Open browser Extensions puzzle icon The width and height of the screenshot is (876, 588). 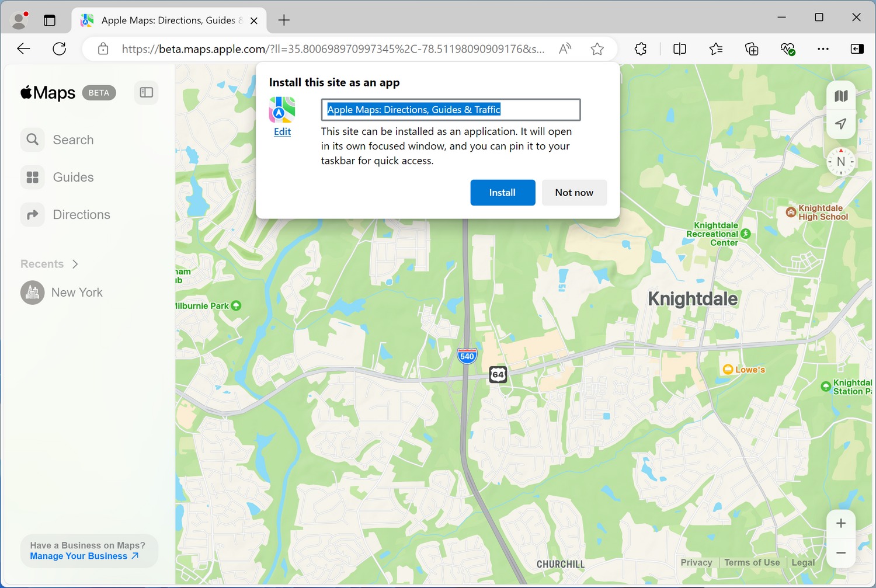[641, 49]
